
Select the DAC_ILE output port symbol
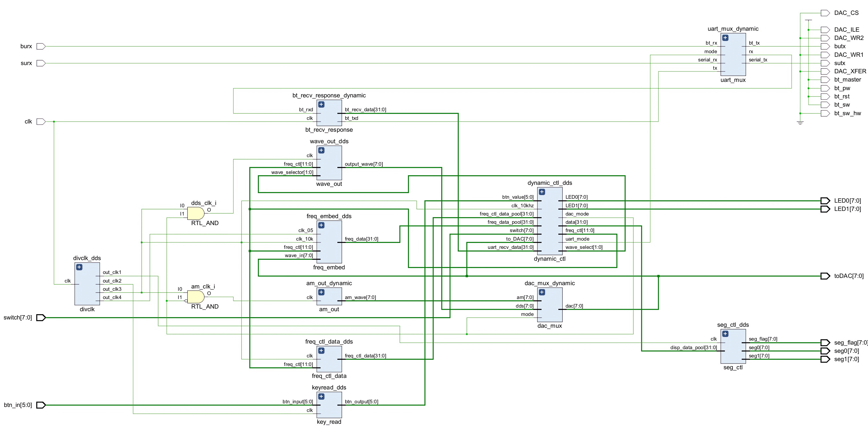tap(825, 30)
